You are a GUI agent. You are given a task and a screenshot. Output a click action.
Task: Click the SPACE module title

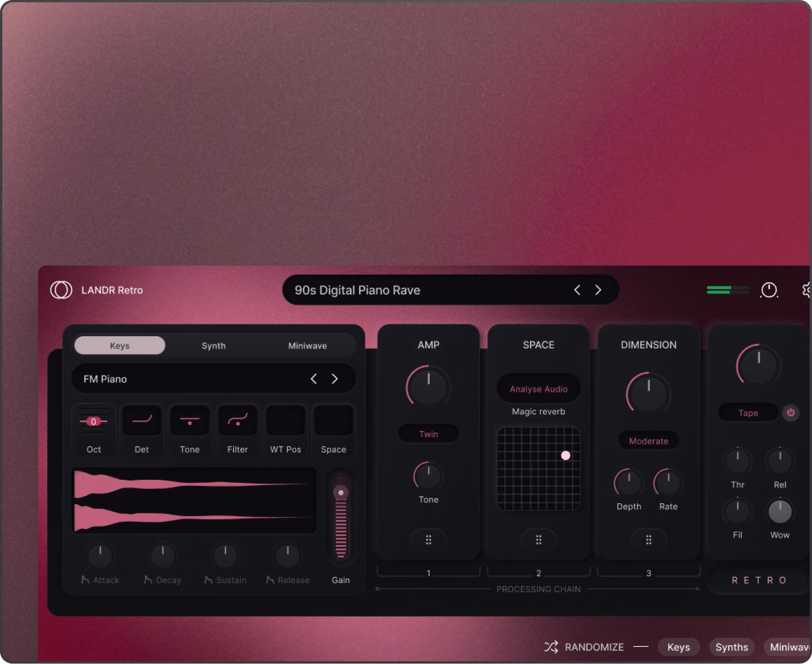[538, 345]
